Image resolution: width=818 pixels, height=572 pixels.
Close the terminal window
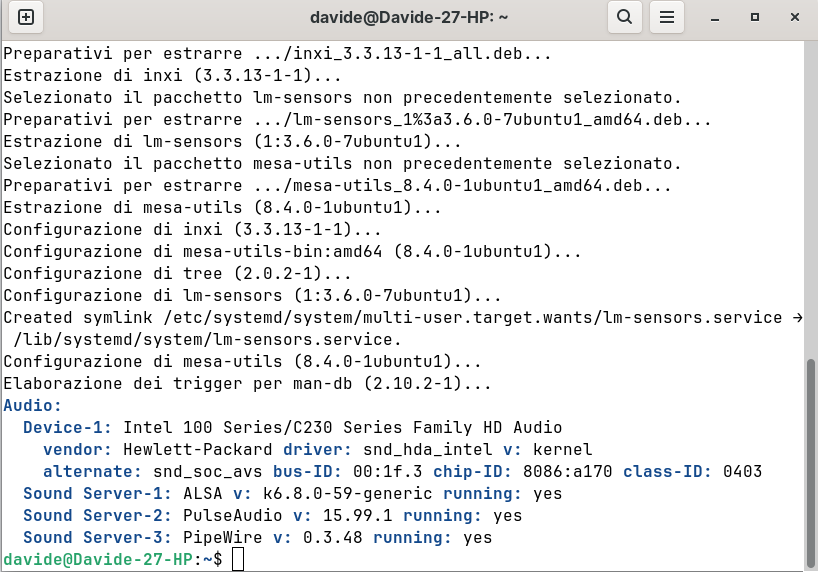pyautogui.click(x=795, y=17)
